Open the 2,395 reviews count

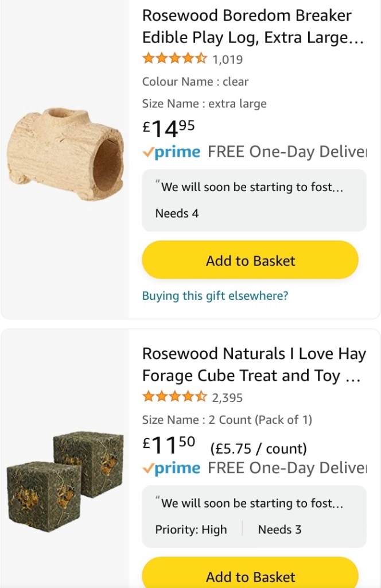pyautogui.click(x=227, y=397)
